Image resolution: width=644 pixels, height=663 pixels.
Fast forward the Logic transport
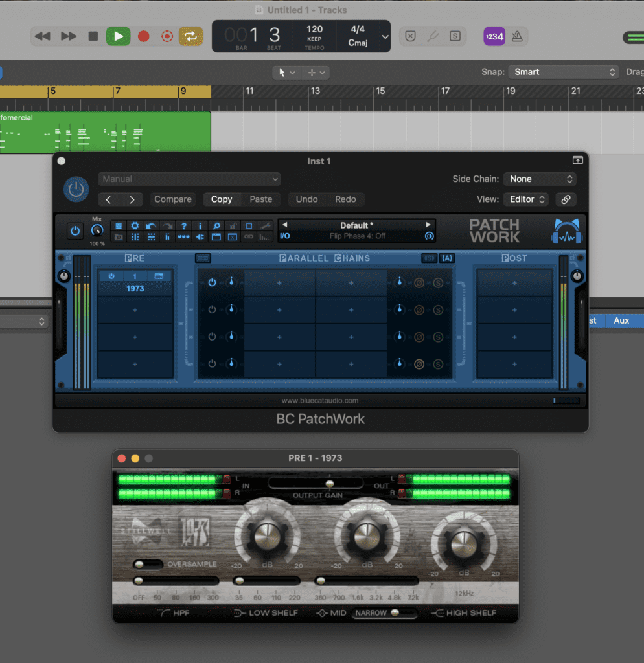68,36
